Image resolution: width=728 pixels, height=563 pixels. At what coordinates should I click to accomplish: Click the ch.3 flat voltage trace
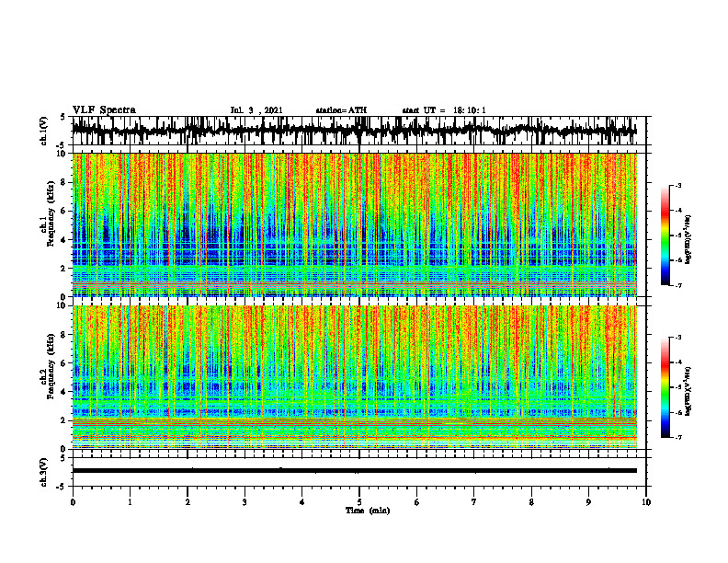tap(355, 471)
